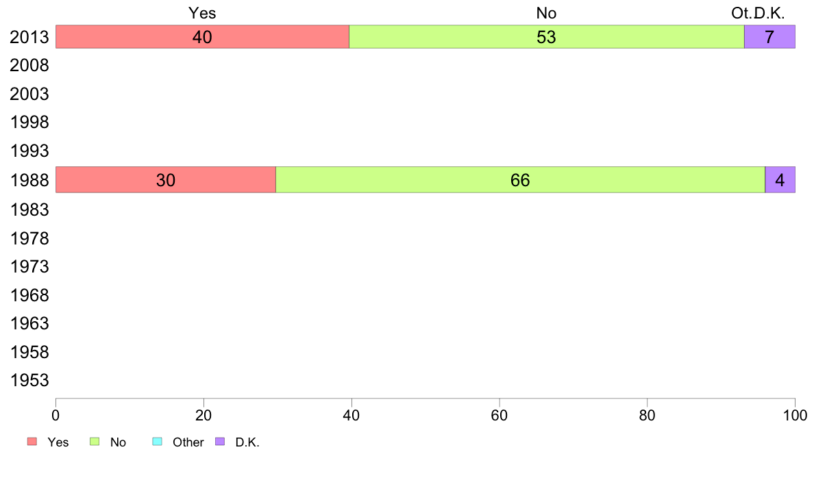Click the cyan Other legend swatch
The height and width of the screenshot is (504, 814).
pos(158,441)
